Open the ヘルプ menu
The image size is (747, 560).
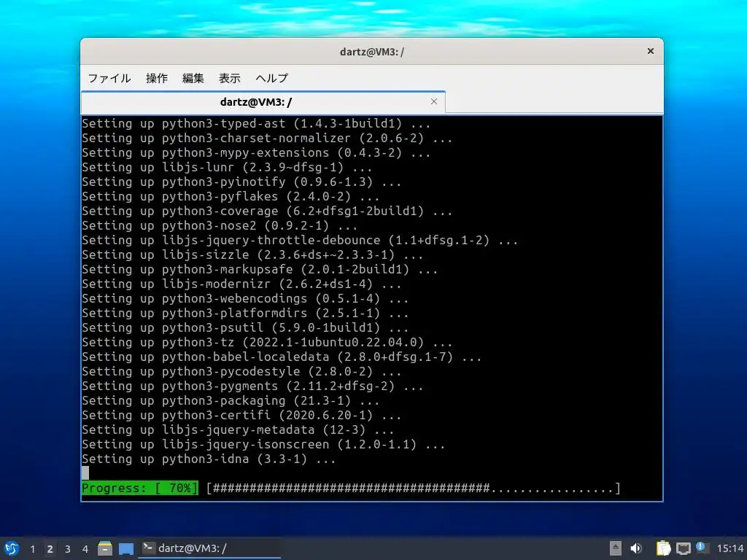pyautogui.click(x=271, y=78)
